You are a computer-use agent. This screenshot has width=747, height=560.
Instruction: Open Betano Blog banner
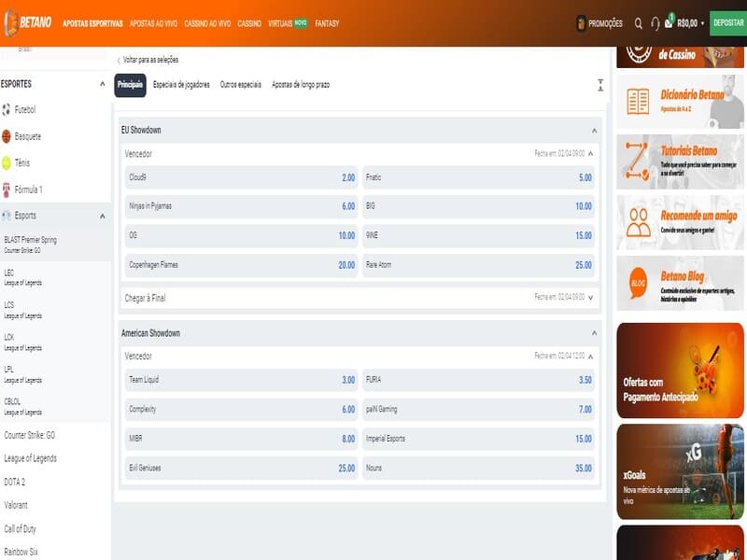coord(680,284)
